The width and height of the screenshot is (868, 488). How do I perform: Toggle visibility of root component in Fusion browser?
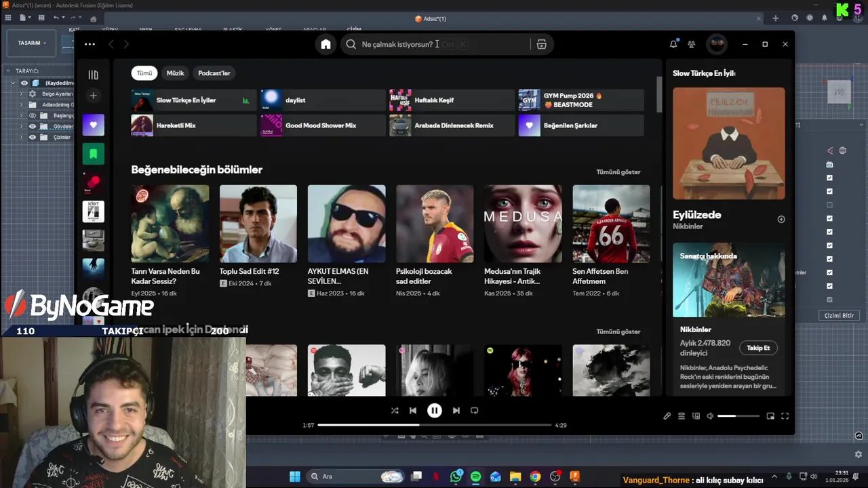coord(24,83)
